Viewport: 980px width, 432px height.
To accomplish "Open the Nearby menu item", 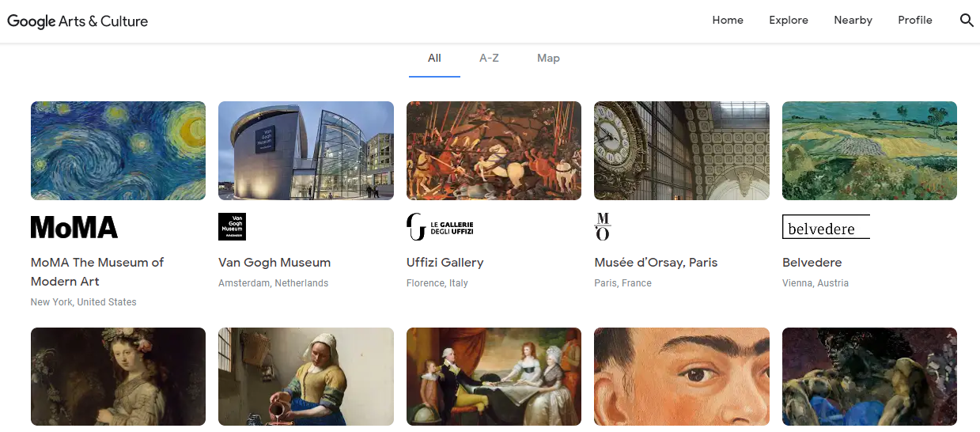I will click(853, 21).
